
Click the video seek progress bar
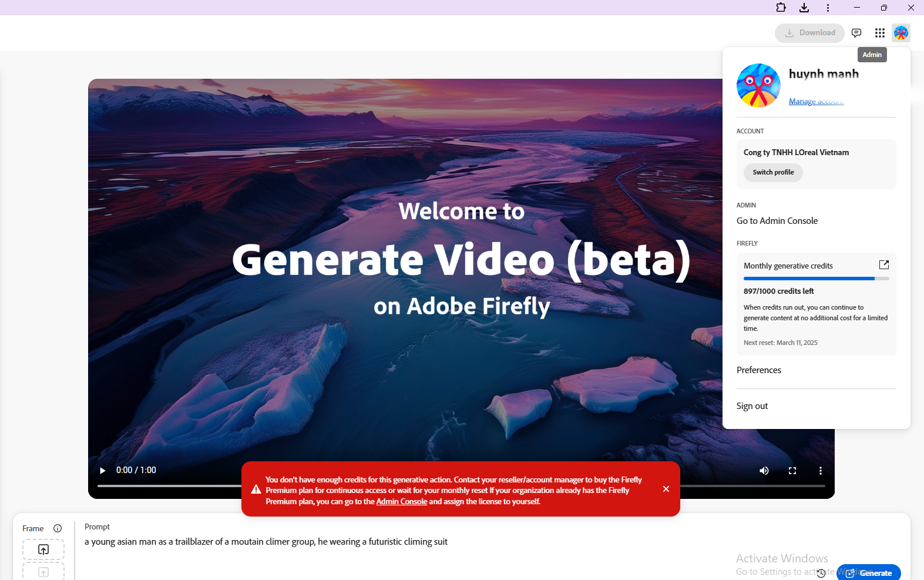pos(461,486)
